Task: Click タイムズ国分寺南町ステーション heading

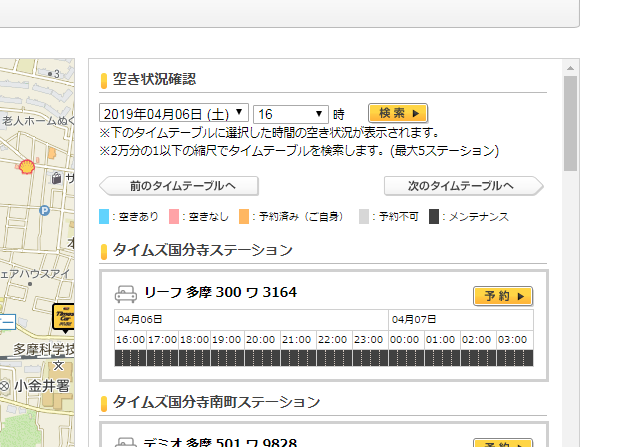Action: tap(216, 402)
